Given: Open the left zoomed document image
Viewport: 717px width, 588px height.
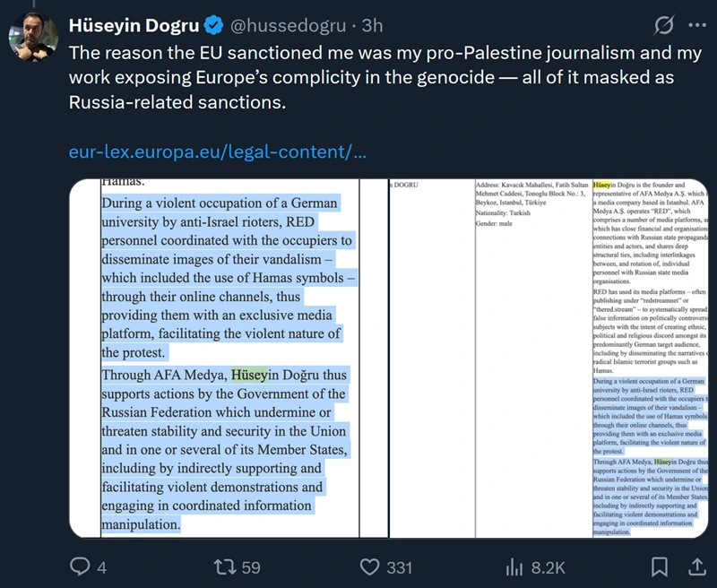Looking at the screenshot, I should pos(229,359).
